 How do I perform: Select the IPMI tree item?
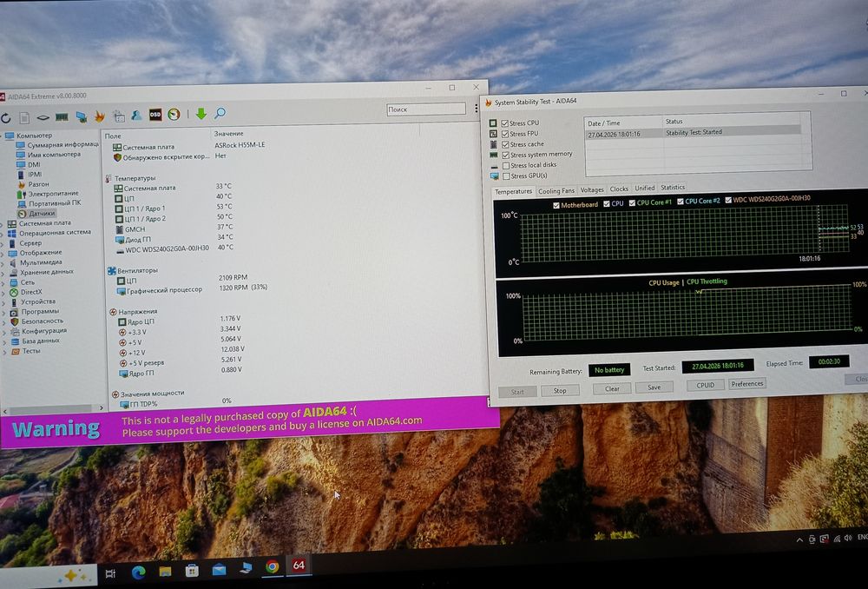35,175
